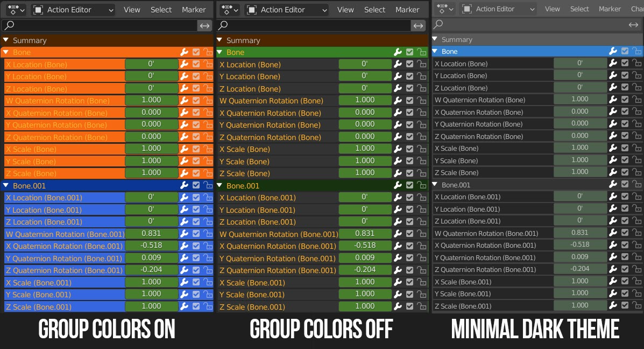Click the wrench on Z Scale (Bone.001) in dark theme
The width and height of the screenshot is (644, 349).
click(x=613, y=305)
